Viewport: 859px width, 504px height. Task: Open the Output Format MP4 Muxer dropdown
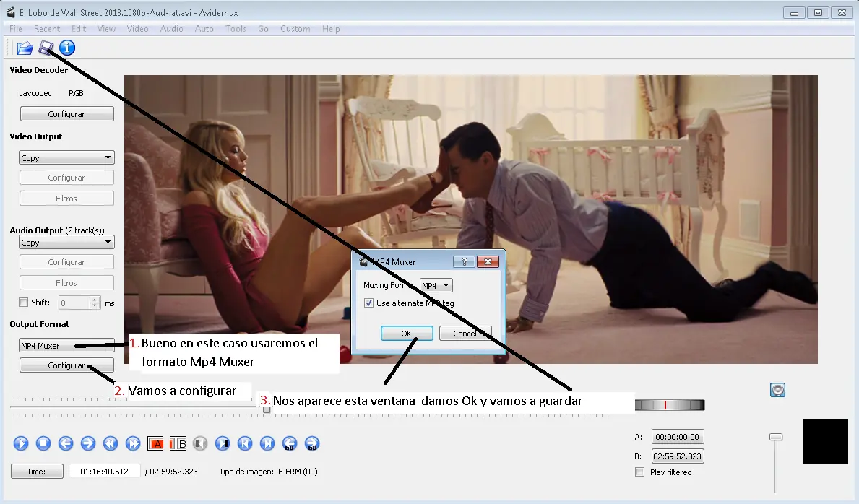click(x=66, y=346)
